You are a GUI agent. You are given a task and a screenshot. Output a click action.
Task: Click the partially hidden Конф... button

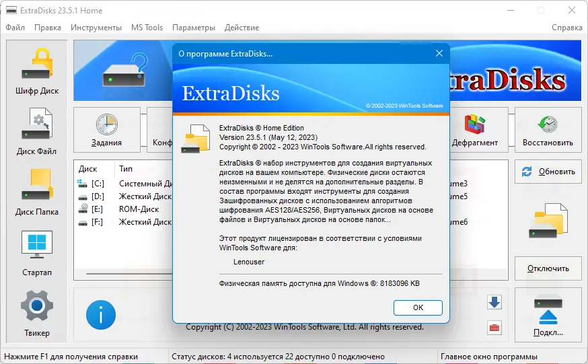tap(161, 130)
